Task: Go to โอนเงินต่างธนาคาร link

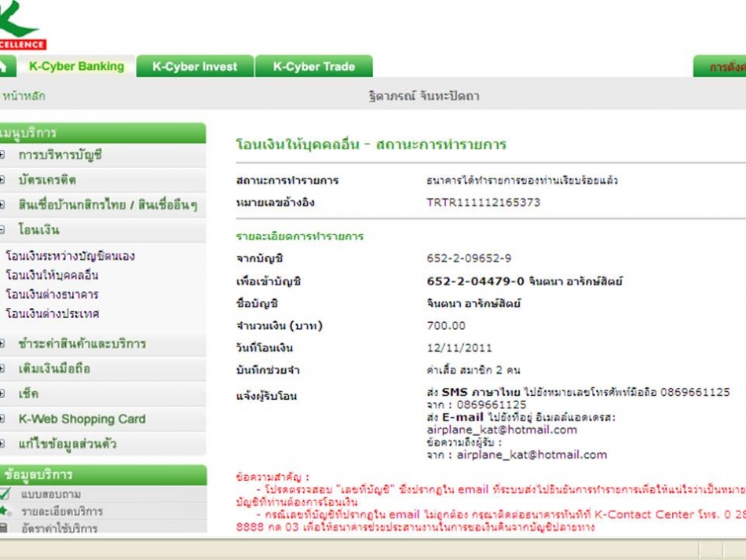Action: tap(52, 295)
